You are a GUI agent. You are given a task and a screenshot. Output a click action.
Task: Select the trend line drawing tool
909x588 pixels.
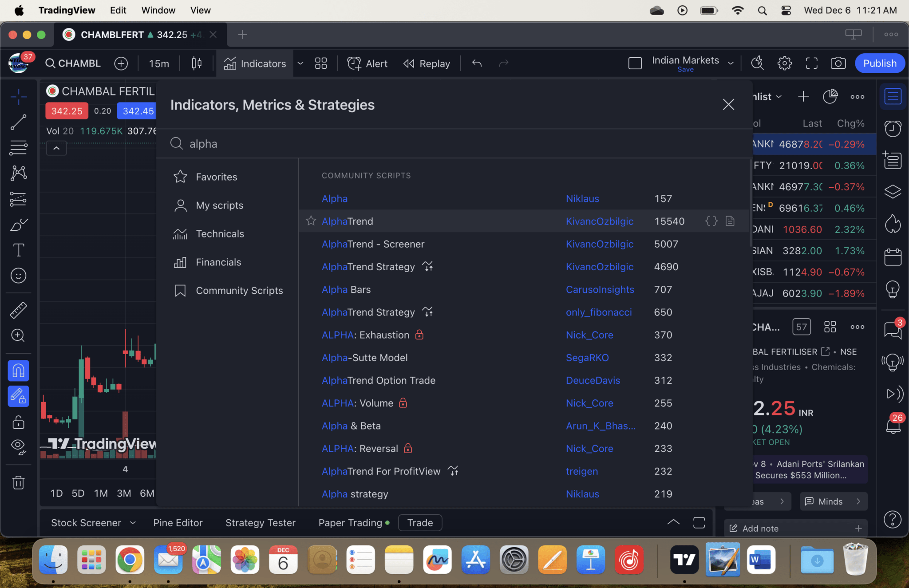click(x=18, y=122)
